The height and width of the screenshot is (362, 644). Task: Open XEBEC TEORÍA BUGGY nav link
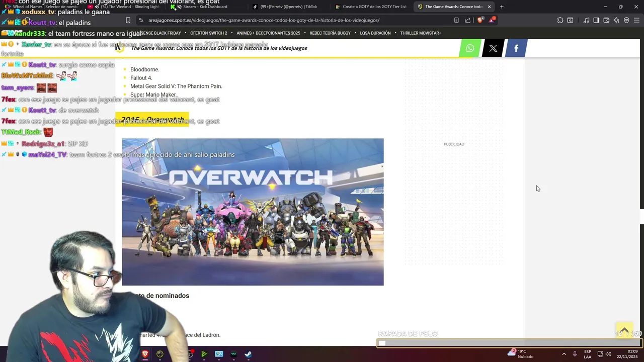point(330,33)
